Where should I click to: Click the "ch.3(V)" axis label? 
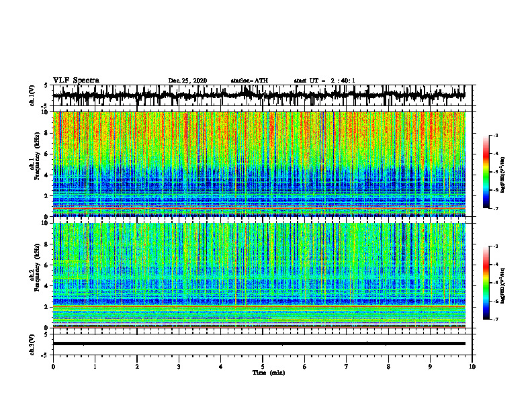[32, 345]
